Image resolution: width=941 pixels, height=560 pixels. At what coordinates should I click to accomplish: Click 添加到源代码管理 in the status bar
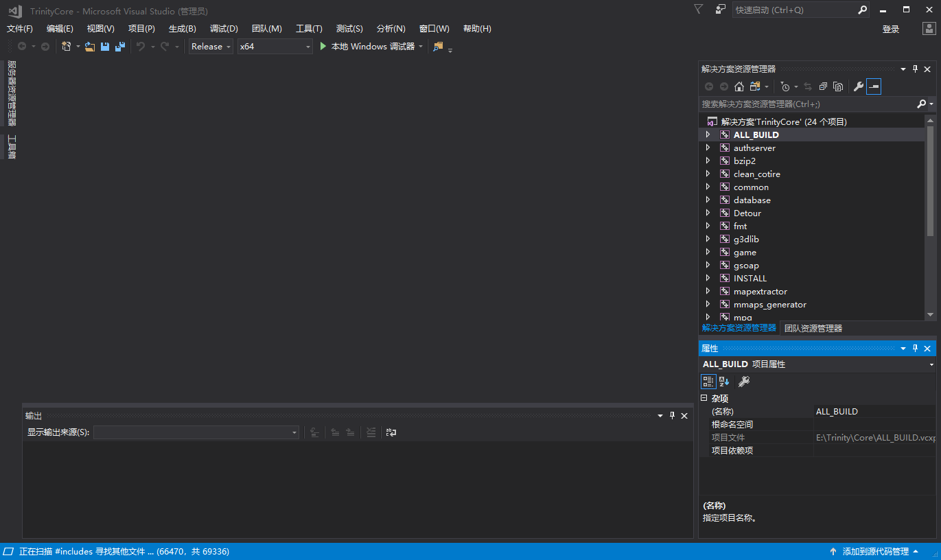(x=875, y=552)
